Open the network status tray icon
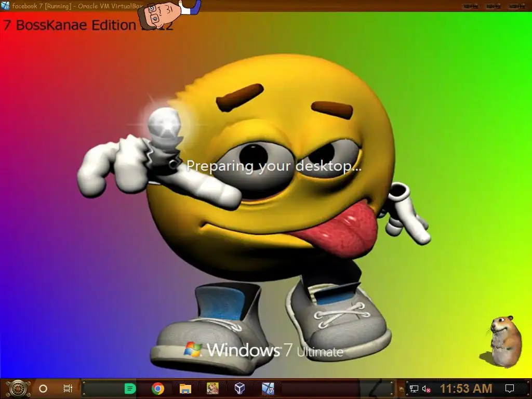The width and height of the screenshot is (532, 399). point(414,389)
